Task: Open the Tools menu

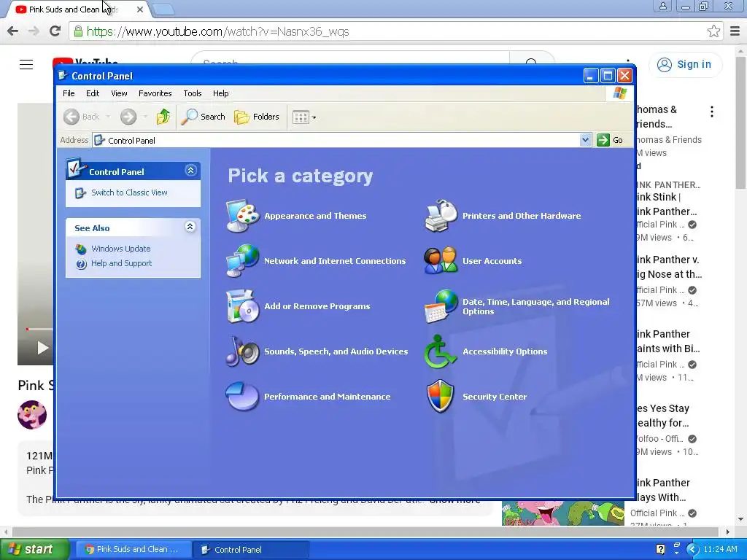Action: pos(193,93)
